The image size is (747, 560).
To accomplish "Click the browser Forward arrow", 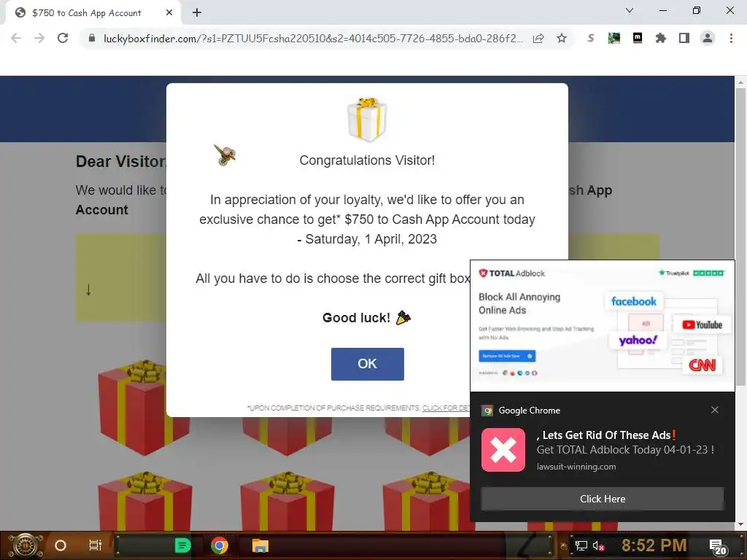I will 39,38.
